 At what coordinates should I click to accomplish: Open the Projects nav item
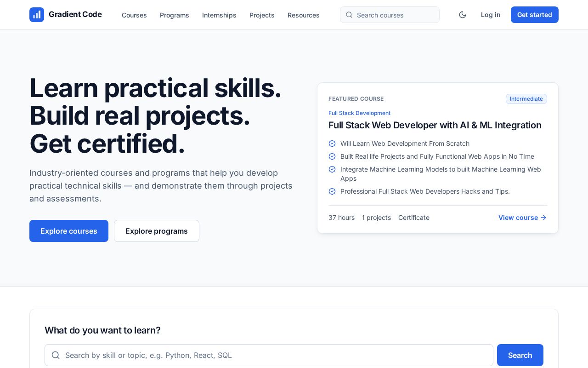(262, 15)
